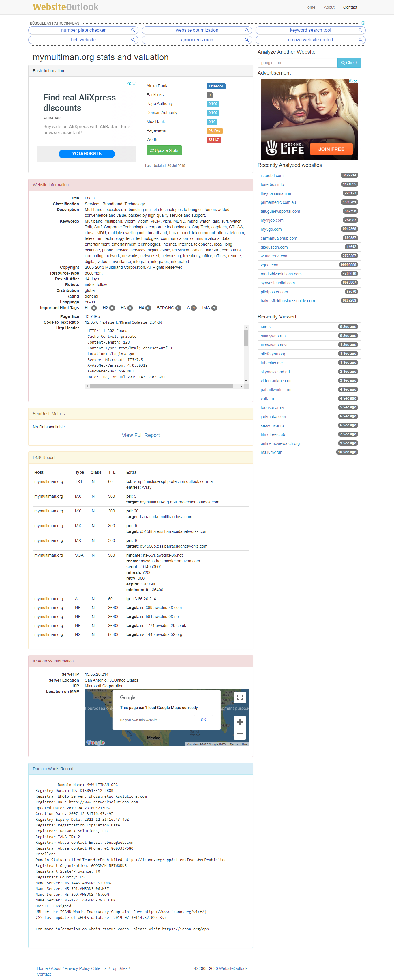Open the Home menu item
The image size is (394, 980).
tap(309, 7)
